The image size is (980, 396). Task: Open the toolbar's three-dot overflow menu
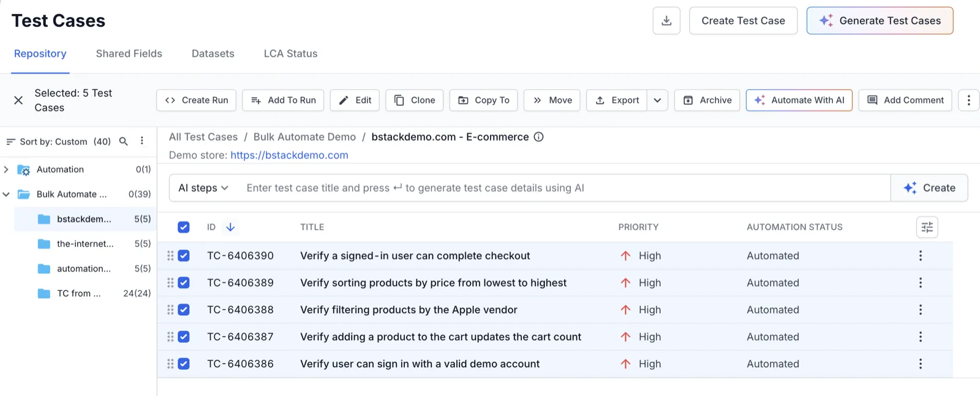pos(968,100)
